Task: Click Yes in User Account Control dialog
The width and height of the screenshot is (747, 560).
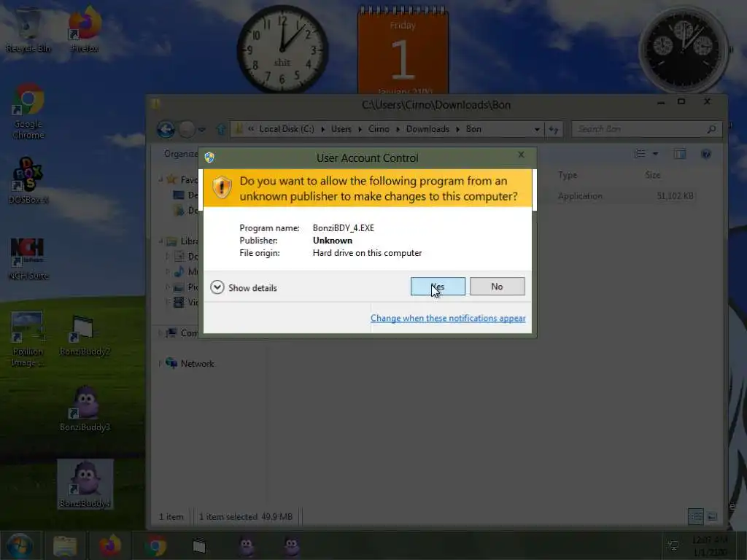Action: [438, 286]
